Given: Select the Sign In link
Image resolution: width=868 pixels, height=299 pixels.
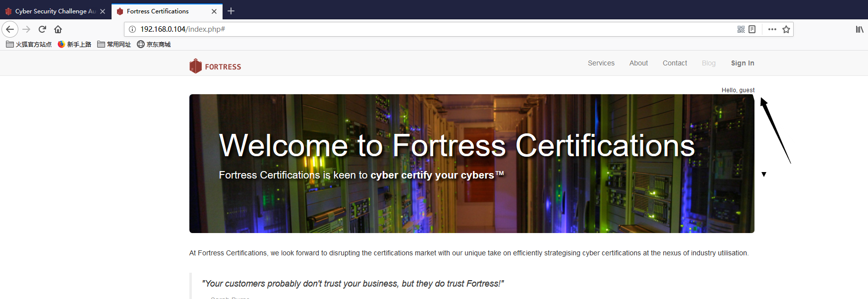Looking at the screenshot, I should pos(743,63).
